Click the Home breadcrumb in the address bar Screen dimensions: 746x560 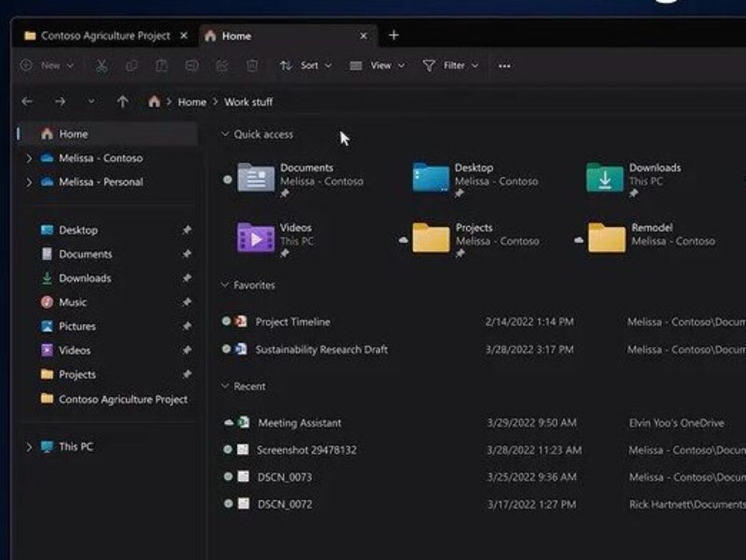click(x=192, y=102)
